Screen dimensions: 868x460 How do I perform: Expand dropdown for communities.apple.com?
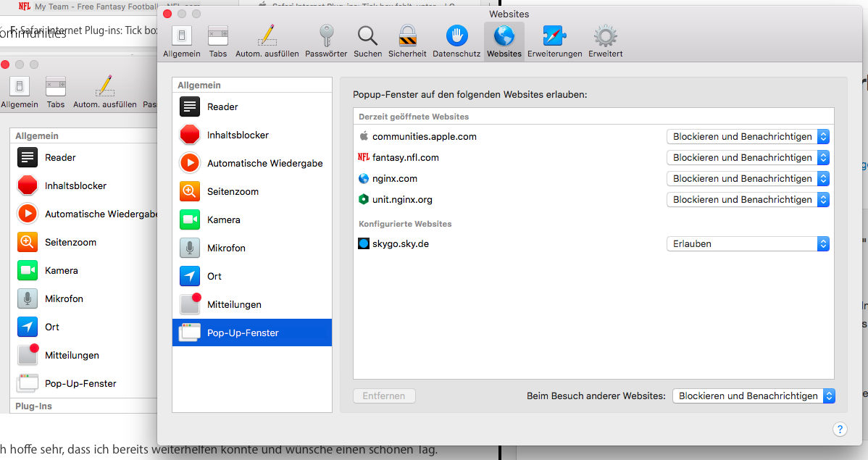[747, 136]
